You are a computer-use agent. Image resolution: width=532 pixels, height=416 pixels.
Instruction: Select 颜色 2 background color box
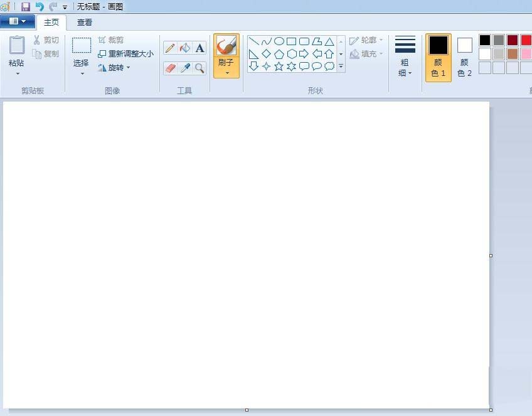(x=464, y=57)
